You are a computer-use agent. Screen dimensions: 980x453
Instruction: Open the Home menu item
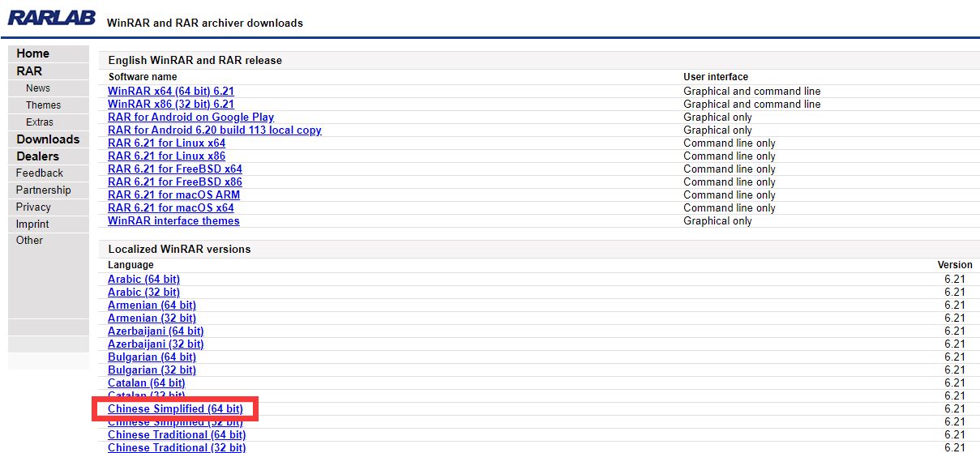pyautogui.click(x=33, y=53)
